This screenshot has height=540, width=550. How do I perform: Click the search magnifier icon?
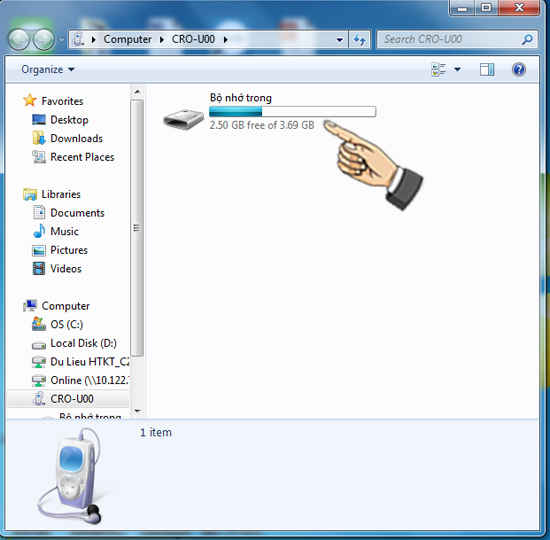tap(527, 40)
